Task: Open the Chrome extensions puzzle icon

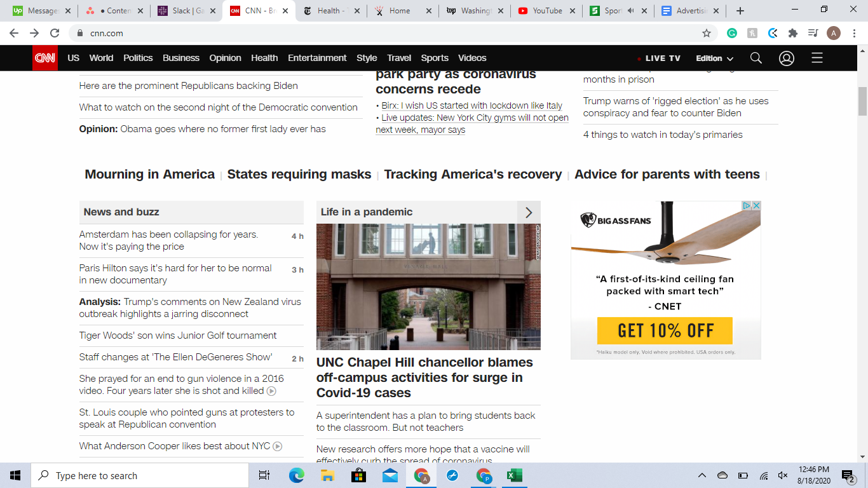Action: tap(792, 33)
